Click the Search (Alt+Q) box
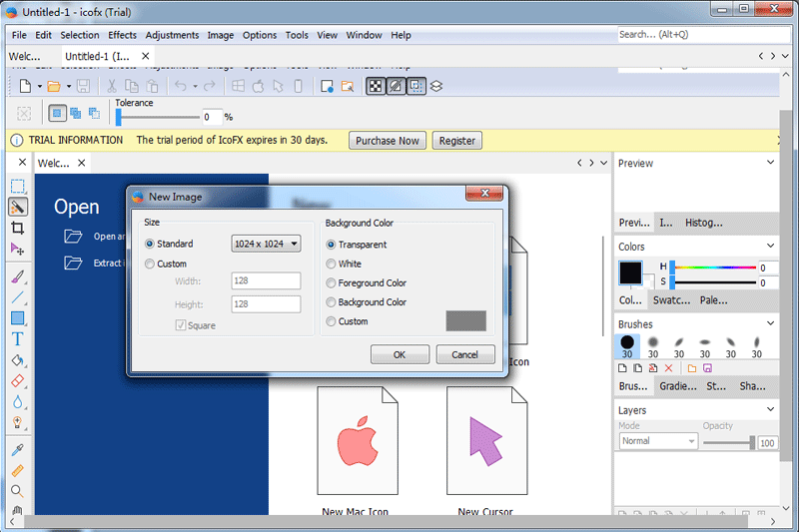 [703, 35]
